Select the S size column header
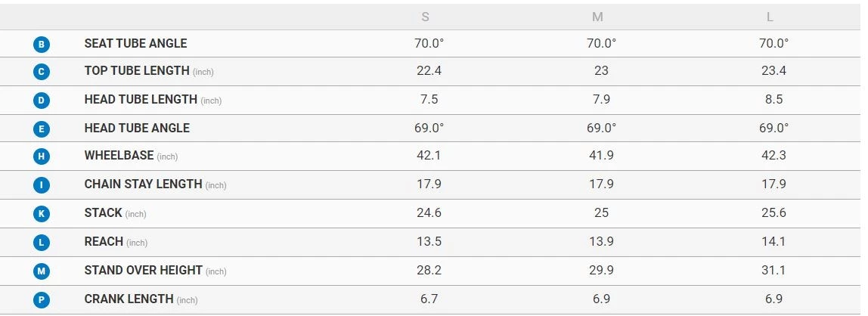The image size is (868, 316). (426, 17)
